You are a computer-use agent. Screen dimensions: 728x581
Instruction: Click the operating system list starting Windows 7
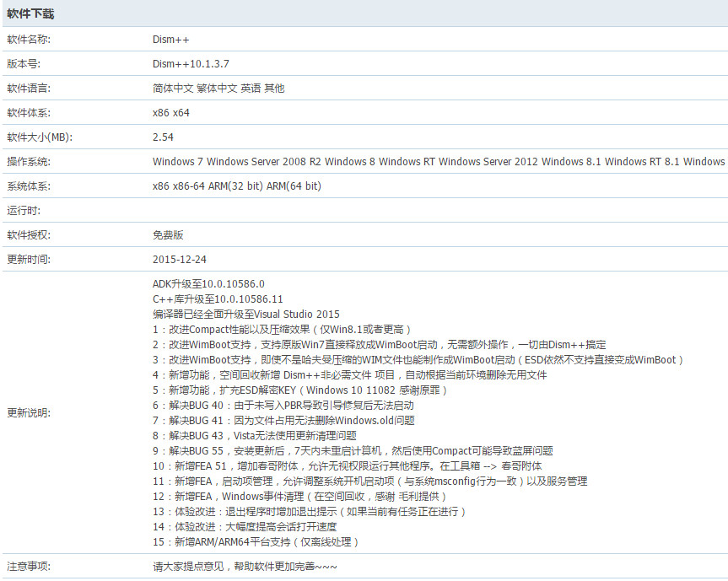(439, 162)
